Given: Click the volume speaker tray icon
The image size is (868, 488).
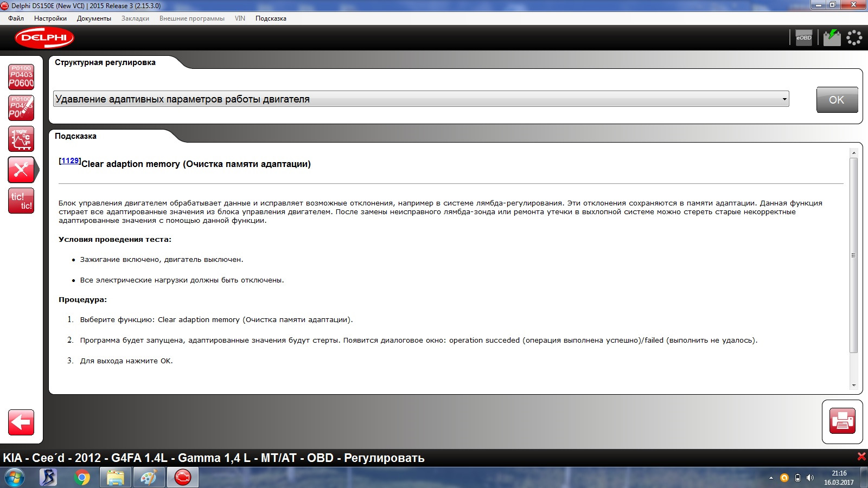Looking at the screenshot, I should pos(810,478).
